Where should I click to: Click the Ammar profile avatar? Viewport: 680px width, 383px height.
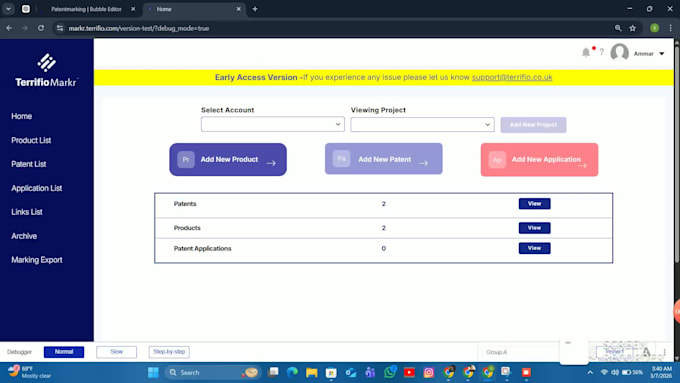tap(619, 52)
